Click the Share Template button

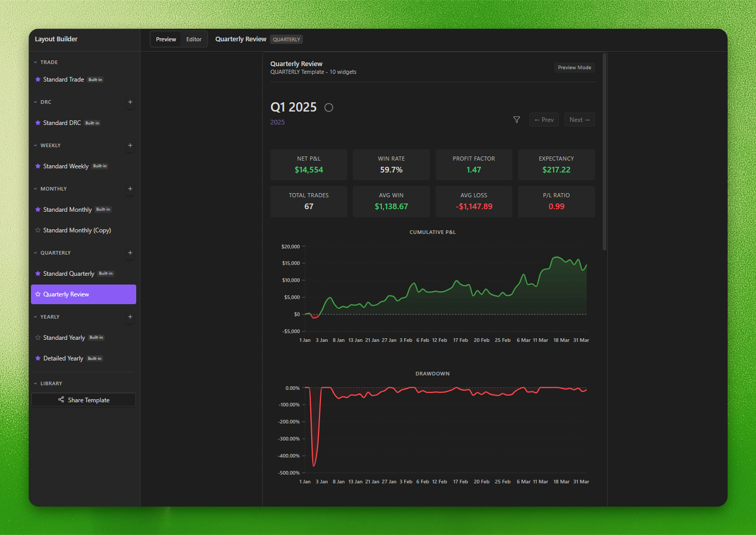tap(84, 400)
